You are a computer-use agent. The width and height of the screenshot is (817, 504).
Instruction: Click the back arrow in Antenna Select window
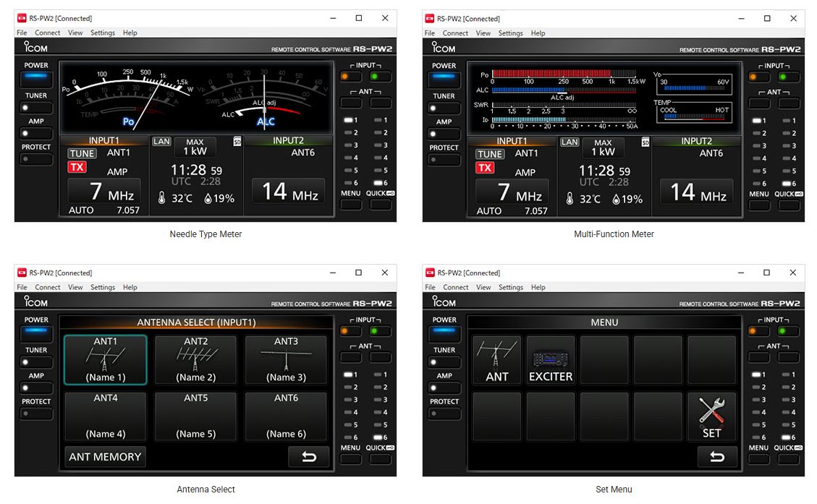(309, 456)
